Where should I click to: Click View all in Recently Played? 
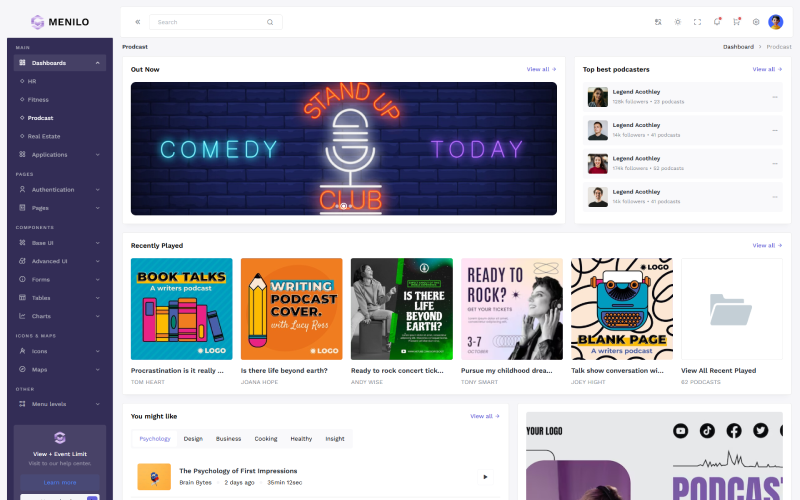[x=765, y=245]
